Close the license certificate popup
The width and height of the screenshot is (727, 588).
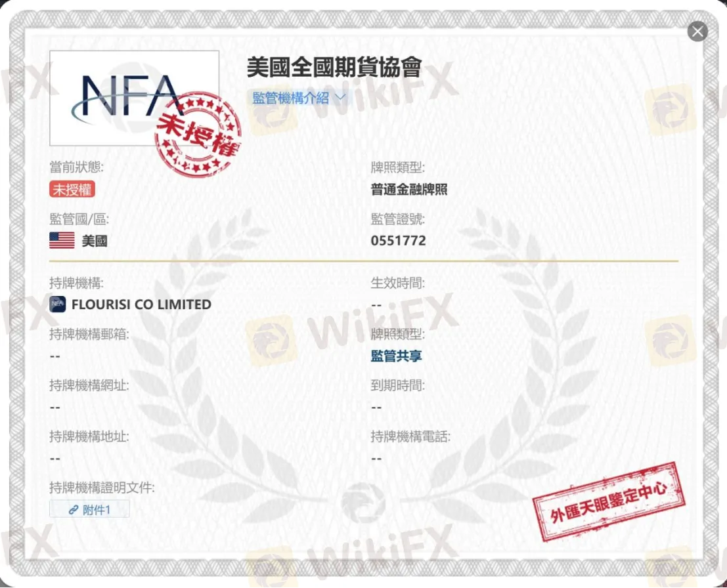(x=697, y=31)
